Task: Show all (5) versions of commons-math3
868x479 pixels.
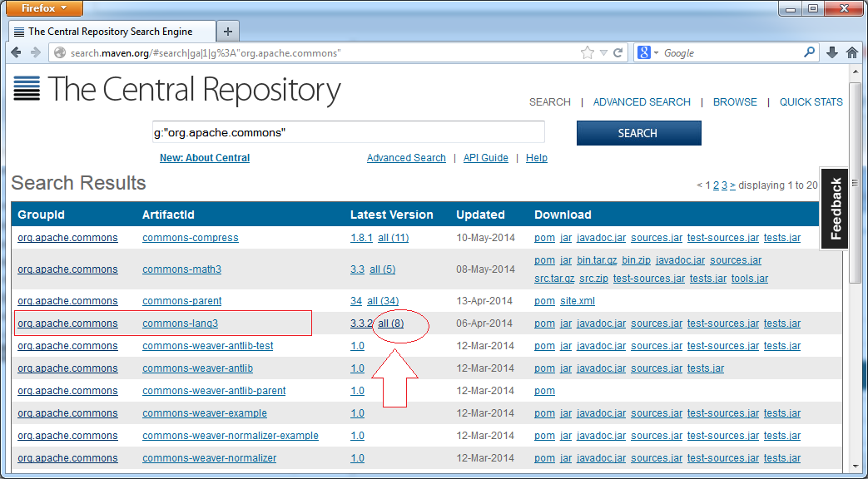Action: coord(383,269)
